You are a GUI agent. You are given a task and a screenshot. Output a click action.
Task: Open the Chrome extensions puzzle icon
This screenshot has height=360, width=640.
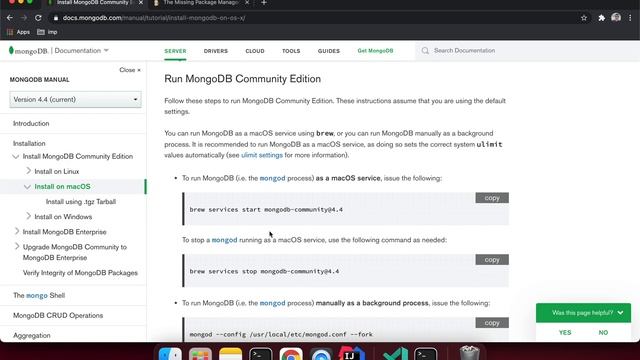tap(601, 18)
